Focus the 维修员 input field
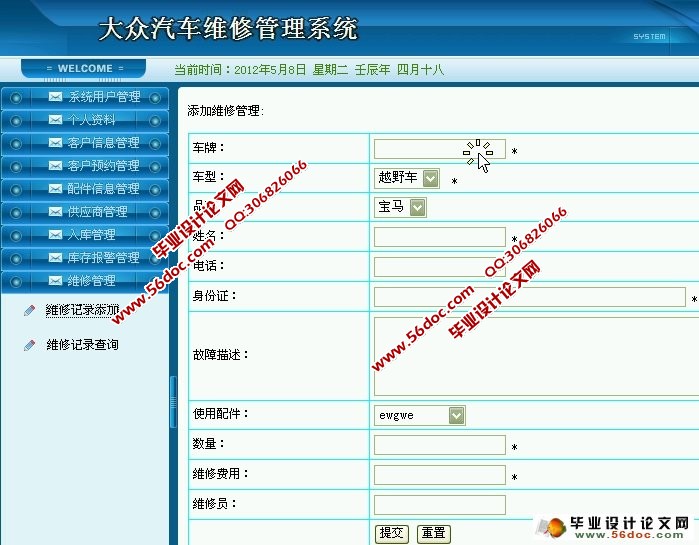Viewport: 699px width, 545px height. point(440,504)
